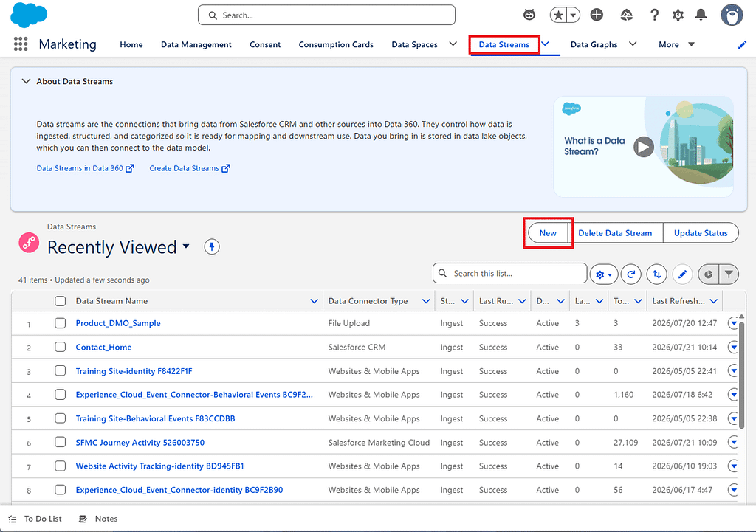Open Data Stream Name column menu

pos(314,301)
